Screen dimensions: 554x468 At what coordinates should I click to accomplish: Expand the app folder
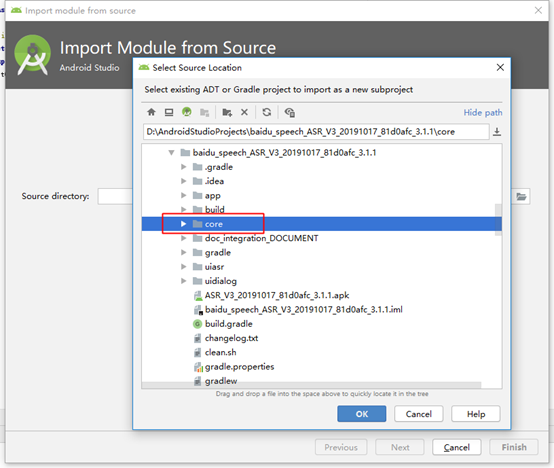183,195
